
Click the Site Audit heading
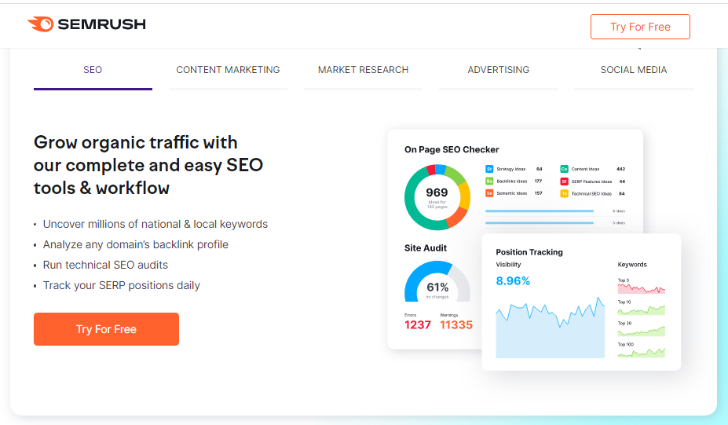[x=425, y=248]
